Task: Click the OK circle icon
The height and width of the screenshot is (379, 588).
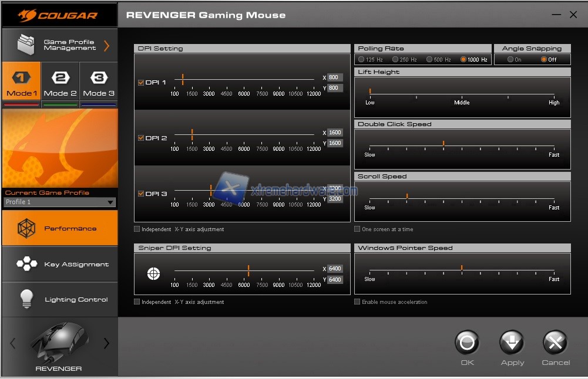Action: tap(467, 342)
